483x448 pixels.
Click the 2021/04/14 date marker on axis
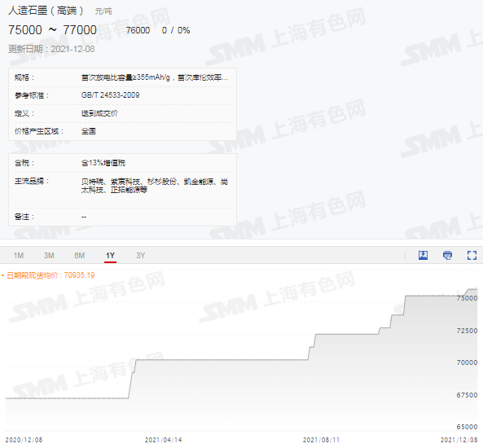pos(163,440)
